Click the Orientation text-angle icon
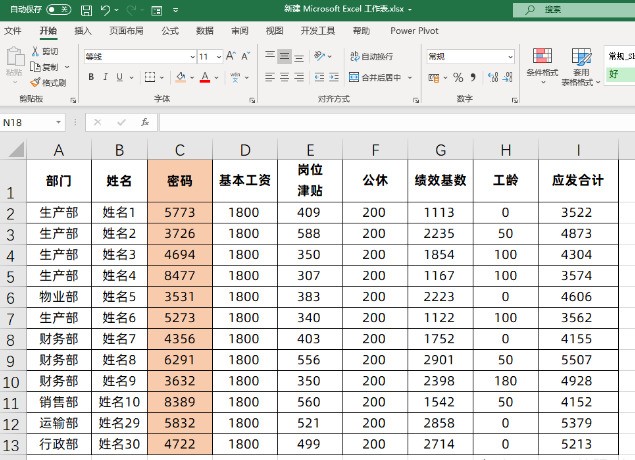 (320, 56)
